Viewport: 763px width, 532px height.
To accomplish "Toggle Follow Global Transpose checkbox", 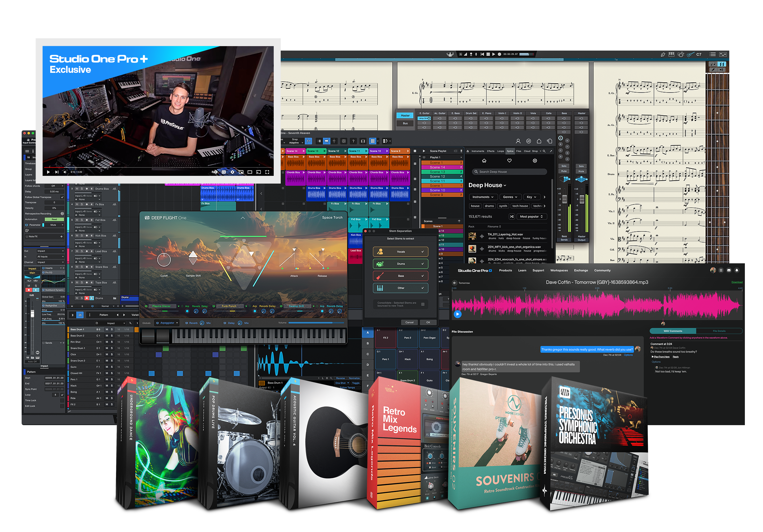I will 62,197.
